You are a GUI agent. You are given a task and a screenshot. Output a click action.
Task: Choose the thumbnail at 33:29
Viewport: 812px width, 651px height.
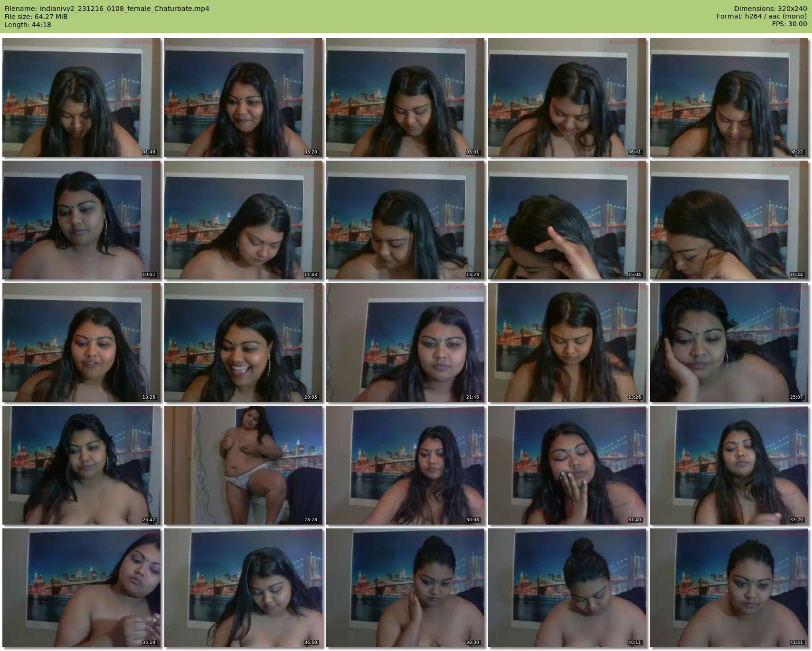coord(729,465)
